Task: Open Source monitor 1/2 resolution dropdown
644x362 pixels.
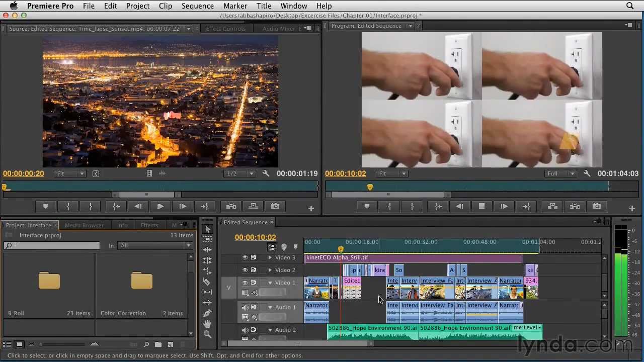Action: coord(239,173)
